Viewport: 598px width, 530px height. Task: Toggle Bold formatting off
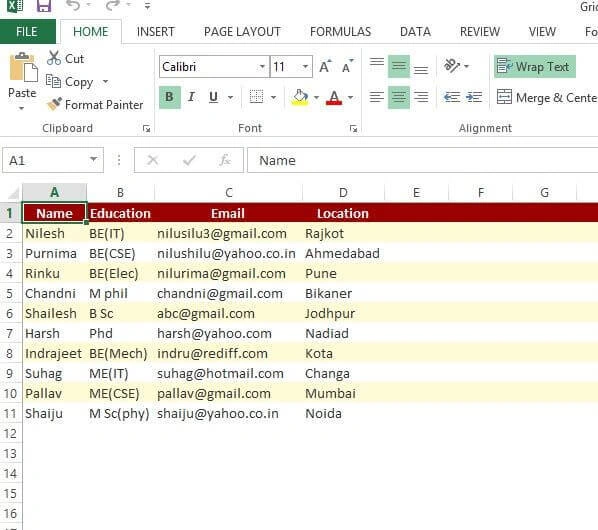pyautogui.click(x=169, y=97)
